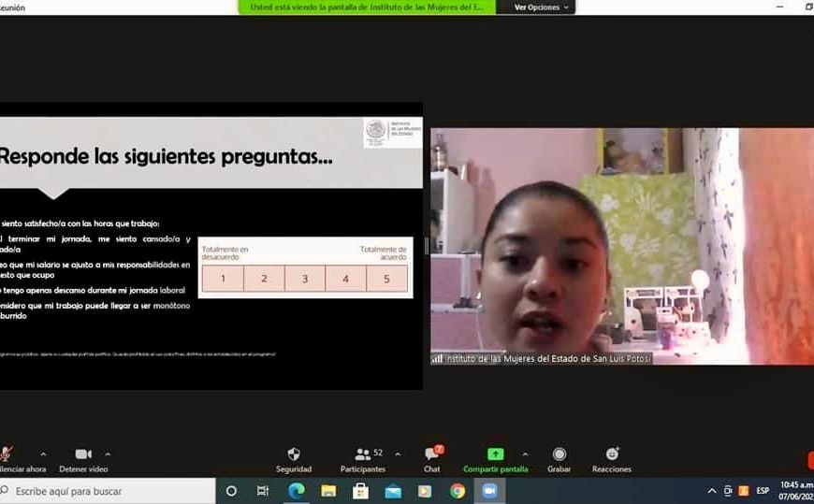Start recording with the Grabar button
This screenshot has height=504, width=814.
(x=559, y=458)
